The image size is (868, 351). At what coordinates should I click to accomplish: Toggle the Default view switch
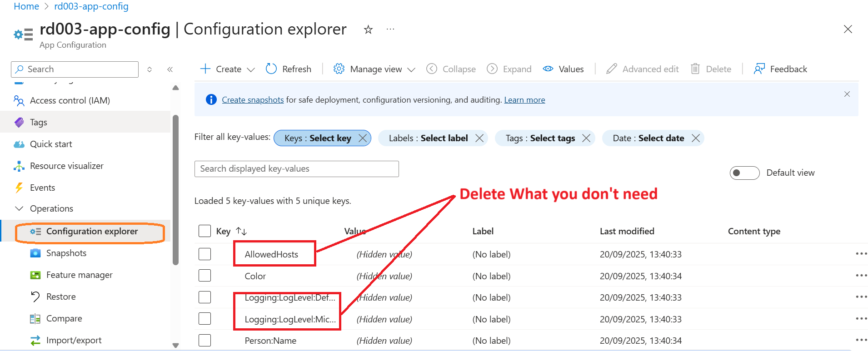[x=744, y=173]
